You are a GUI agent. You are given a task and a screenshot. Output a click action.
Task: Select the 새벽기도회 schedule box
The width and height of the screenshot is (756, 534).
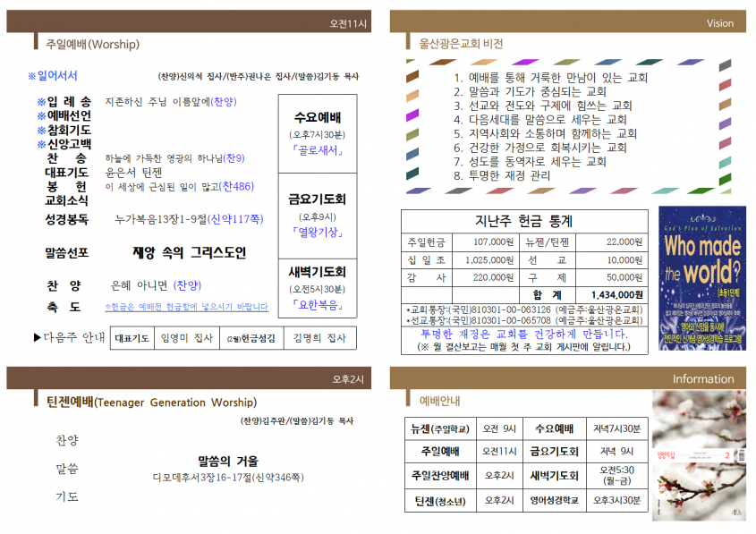click(x=318, y=288)
